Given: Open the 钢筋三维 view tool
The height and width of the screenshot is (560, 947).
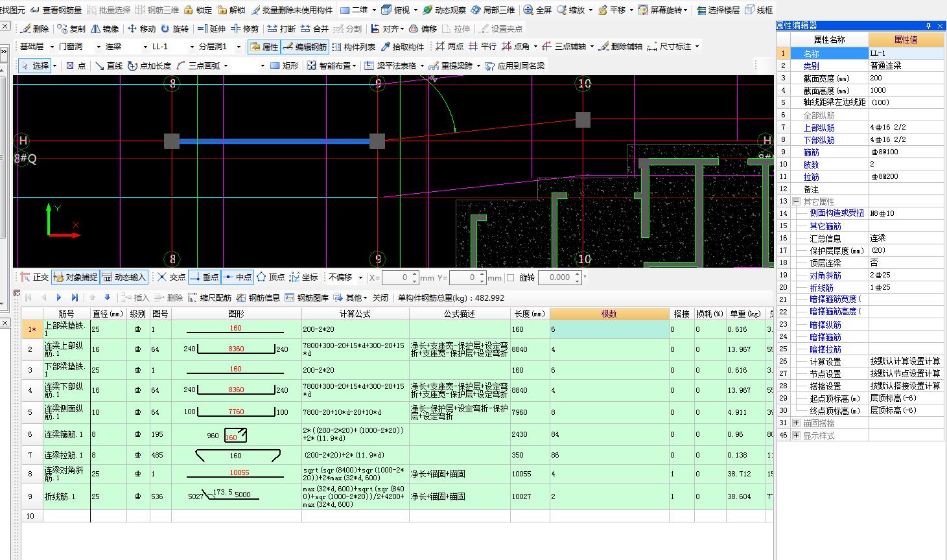Looking at the screenshot, I should tap(158, 10).
